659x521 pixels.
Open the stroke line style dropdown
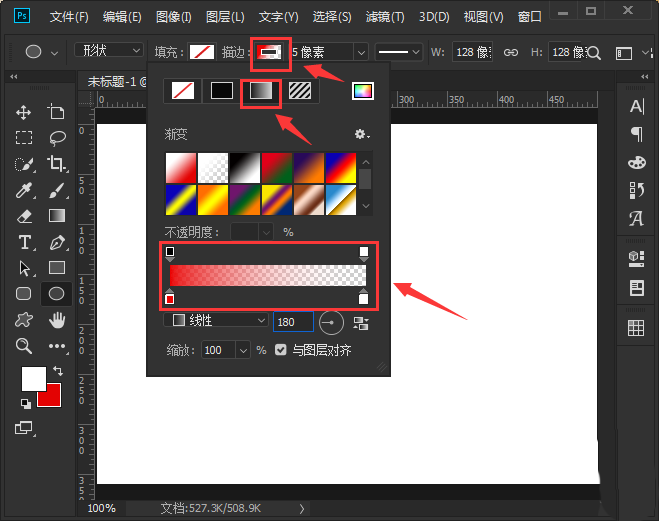398,52
